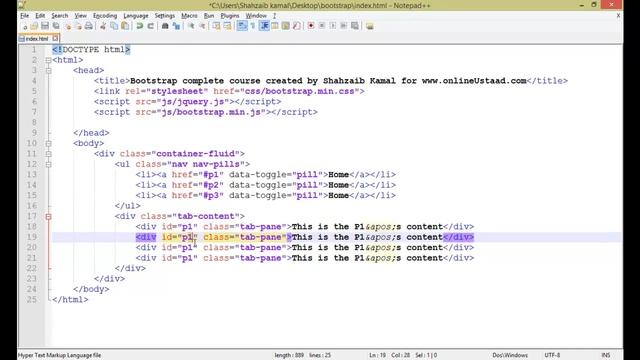Click the Close file toolbar icon

[68, 26]
